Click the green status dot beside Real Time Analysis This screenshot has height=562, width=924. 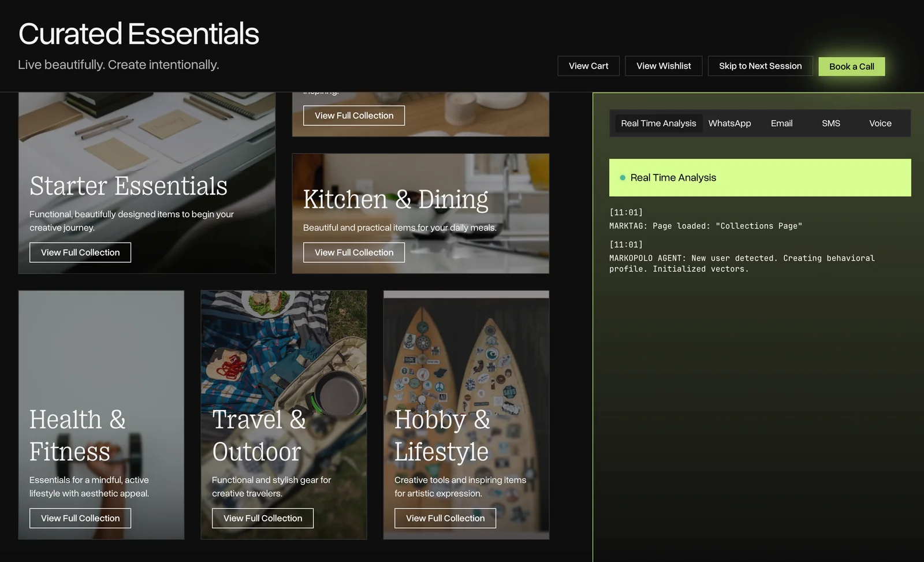tap(623, 178)
